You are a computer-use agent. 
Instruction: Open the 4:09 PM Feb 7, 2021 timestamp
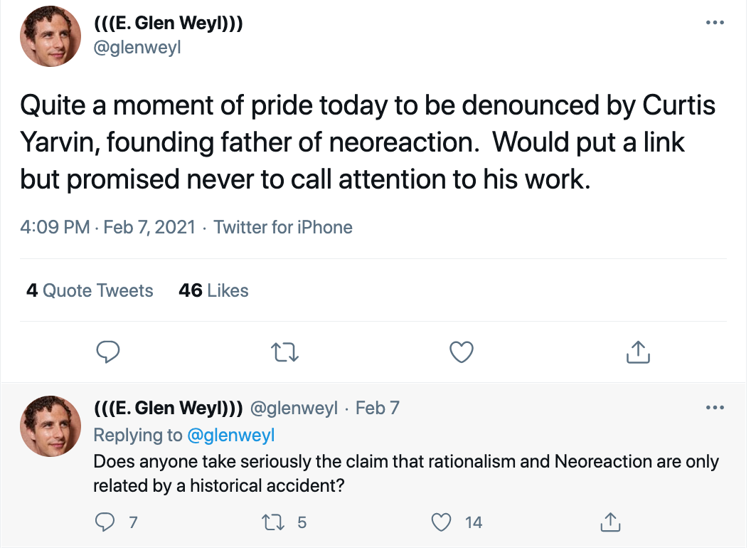107,228
